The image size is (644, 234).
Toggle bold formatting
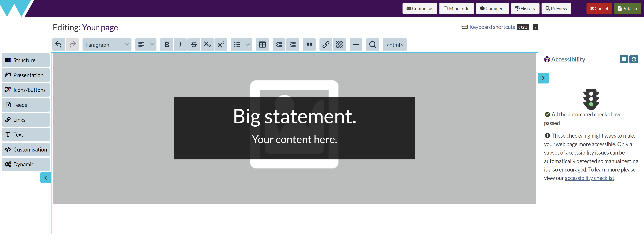tap(167, 45)
